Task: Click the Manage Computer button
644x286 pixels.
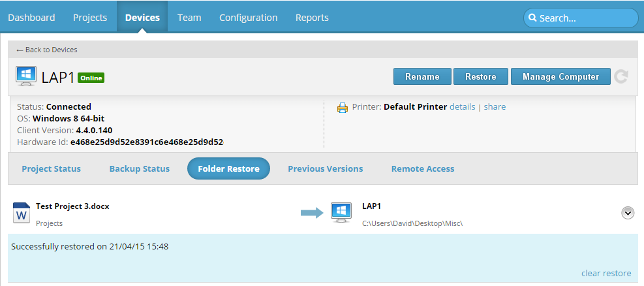Action: click(x=560, y=76)
